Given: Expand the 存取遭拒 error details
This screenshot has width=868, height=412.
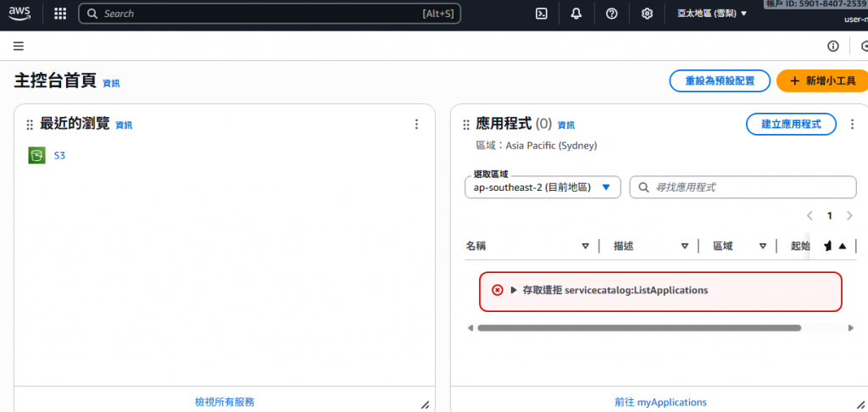Looking at the screenshot, I should coord(514,290).
